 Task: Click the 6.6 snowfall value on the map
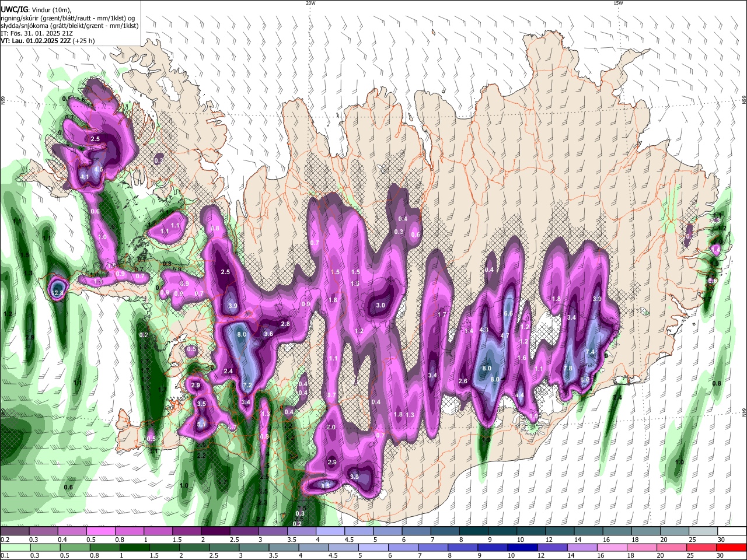(x=508, y=314)
